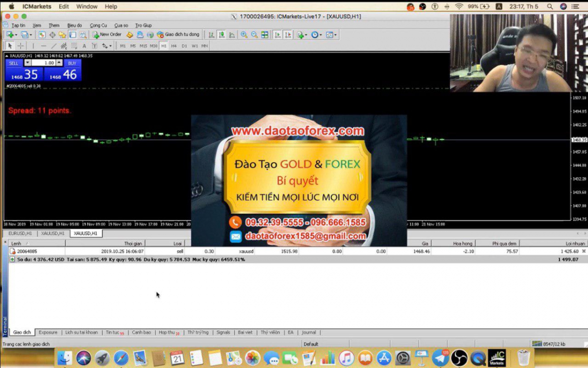Select the trendline drawing tool
This screenshot has width=588, height=368.
pos(54,46)
